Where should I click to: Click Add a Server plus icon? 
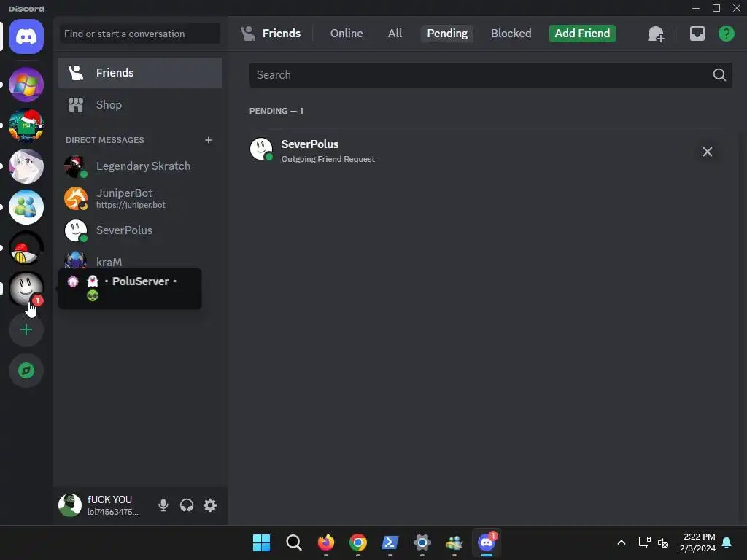tap(26, 330)
